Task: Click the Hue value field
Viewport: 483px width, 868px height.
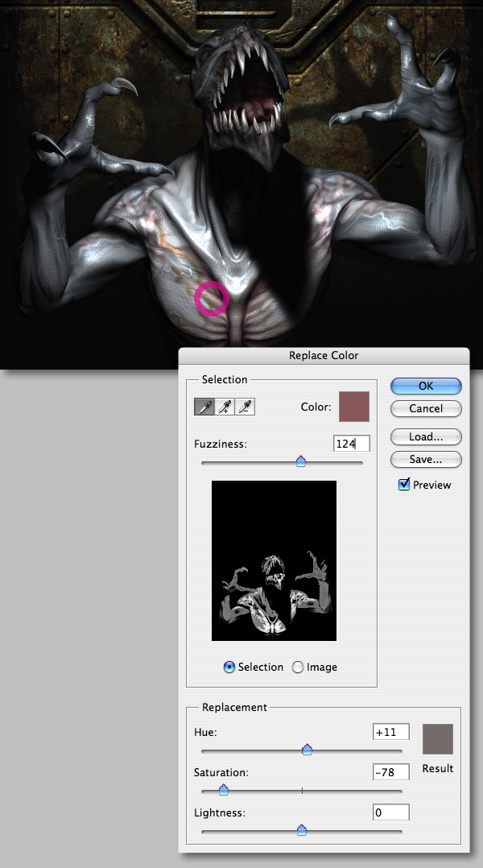Action: 391,732
